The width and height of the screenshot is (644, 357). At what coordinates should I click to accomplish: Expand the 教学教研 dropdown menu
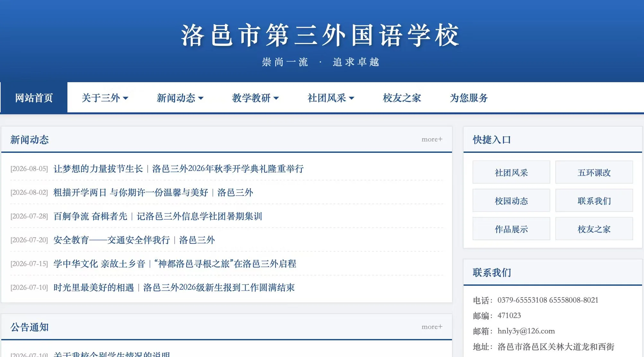(256, 98)
